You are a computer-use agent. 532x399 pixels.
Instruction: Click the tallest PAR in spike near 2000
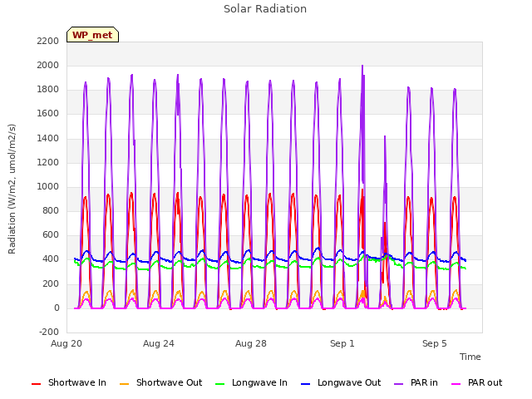(362, 66)
